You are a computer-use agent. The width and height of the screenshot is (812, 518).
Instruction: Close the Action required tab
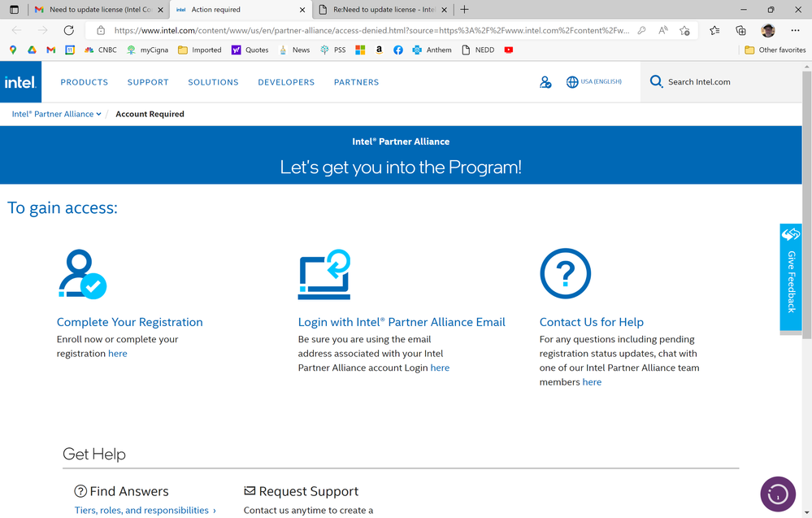click(x=302, y=10)
